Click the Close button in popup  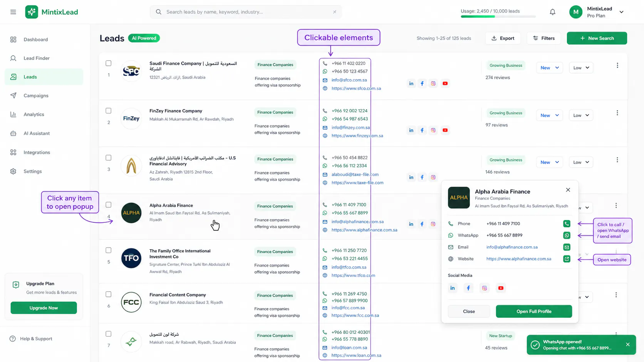[x=469, y=311]
